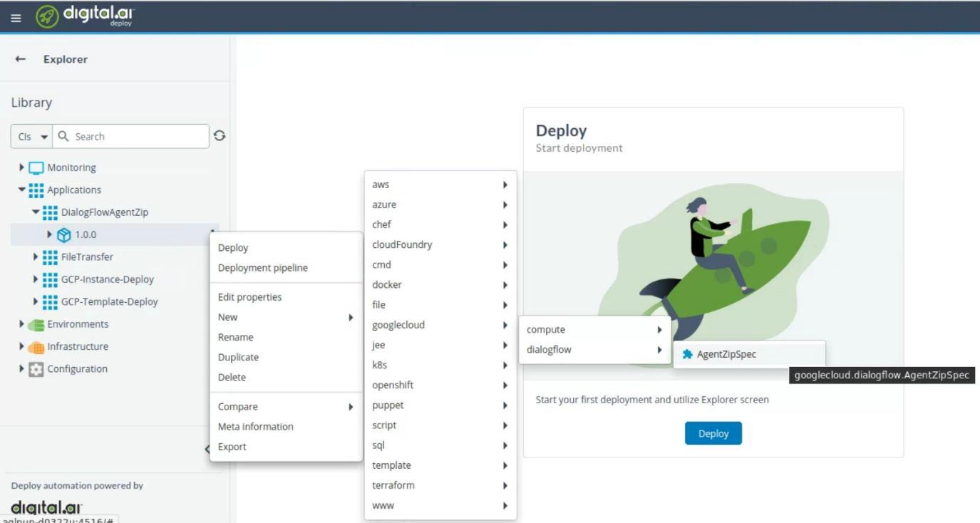This screenshot has width=980, height=523.
Task: Open the k8s submenu
Action: (x=440, y=365)
